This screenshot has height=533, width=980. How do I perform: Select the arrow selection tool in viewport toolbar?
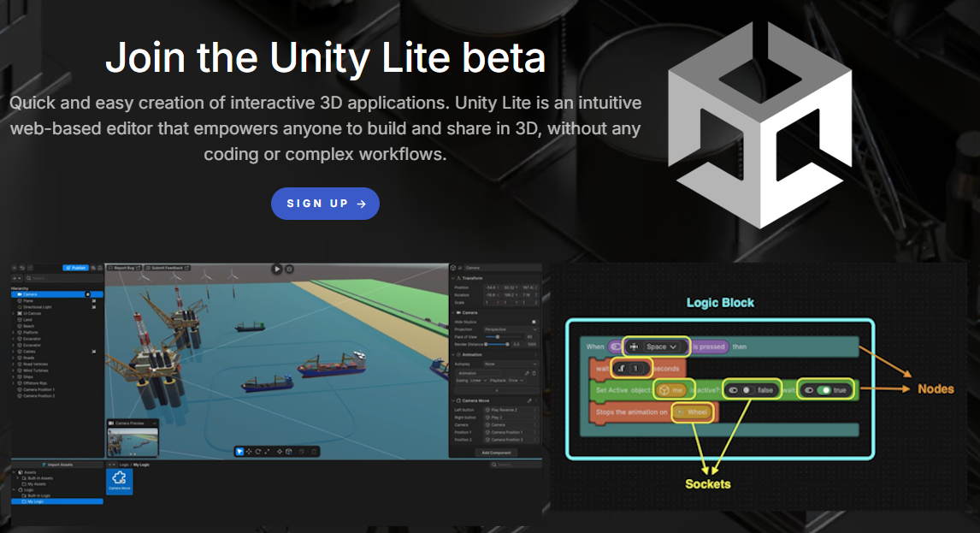point(239,451)
